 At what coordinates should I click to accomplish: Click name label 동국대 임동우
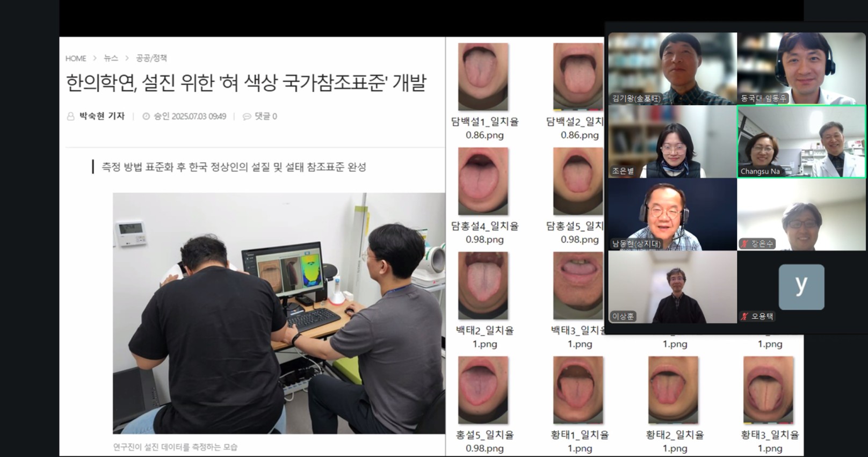click(763, 98)
